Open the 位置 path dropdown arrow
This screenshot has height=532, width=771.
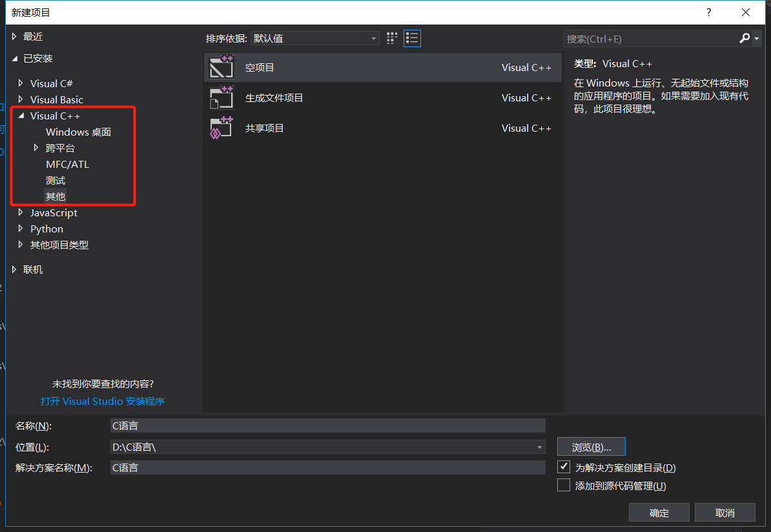click(539, 447)
